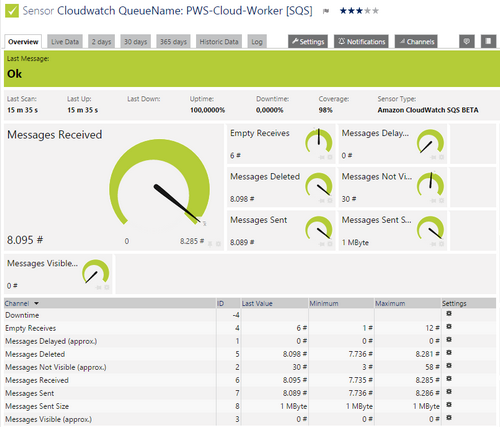Sort table by Minimum column header
The width and height of the screenshot is (500, 427).
(324, 303)
